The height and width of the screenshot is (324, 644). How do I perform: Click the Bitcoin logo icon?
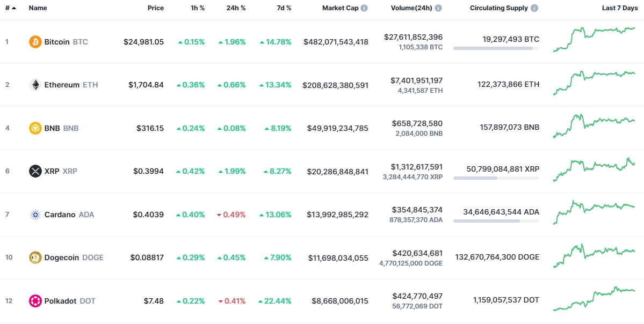[35, 42]
